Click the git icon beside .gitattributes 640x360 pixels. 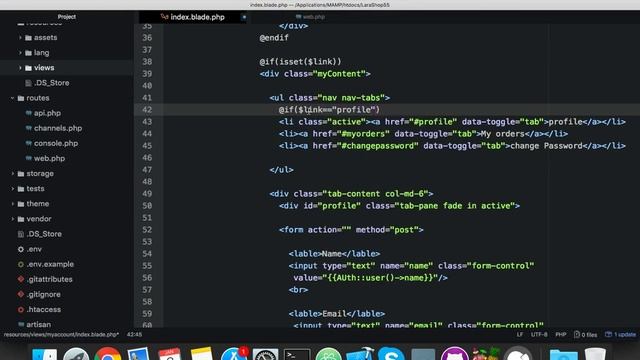coord(21,279)
